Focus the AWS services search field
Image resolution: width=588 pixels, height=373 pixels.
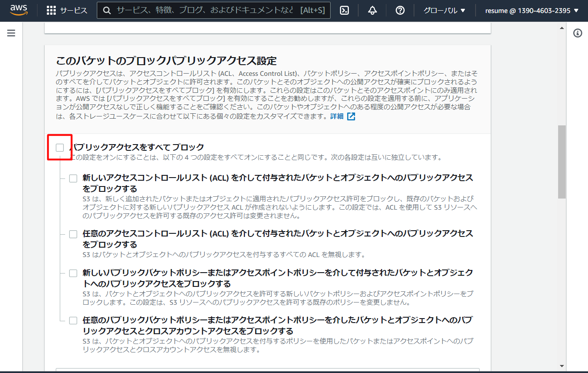coord(214,10)
